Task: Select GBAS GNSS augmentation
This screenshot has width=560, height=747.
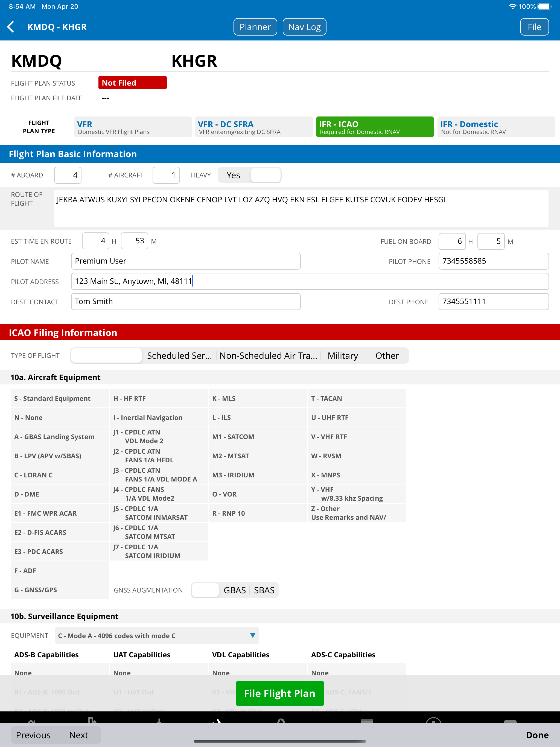Action: [x=235, y=590]
